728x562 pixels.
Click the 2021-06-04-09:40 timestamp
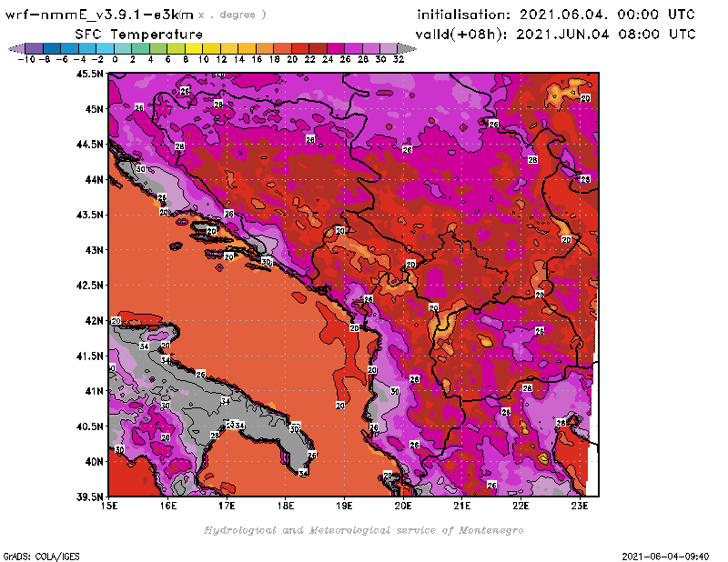668,555
